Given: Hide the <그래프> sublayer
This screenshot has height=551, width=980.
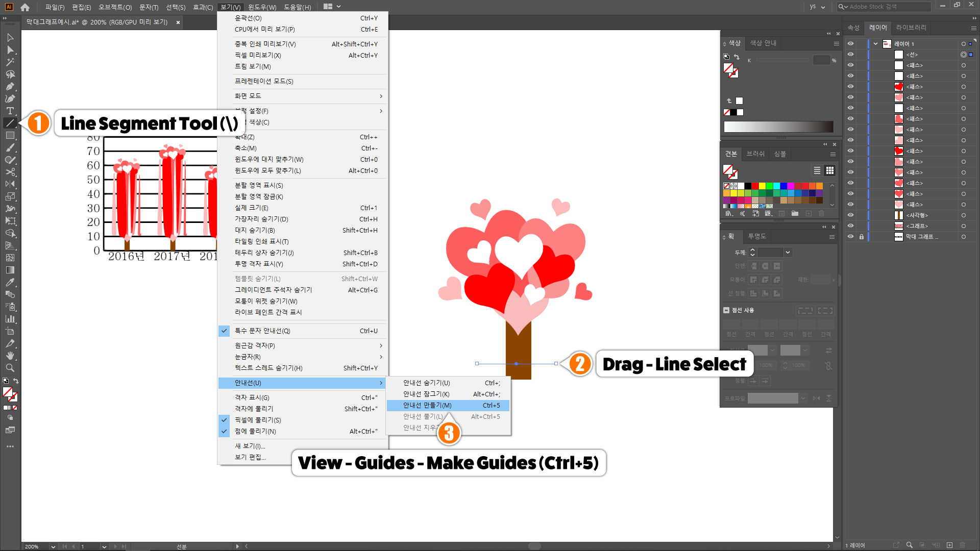Looking at the screenshot, I should click(850, 226).
